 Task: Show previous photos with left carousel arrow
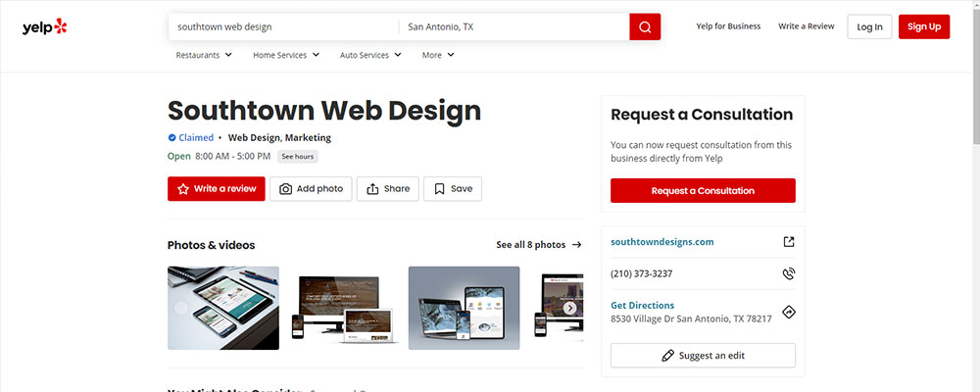pos(180,308)
